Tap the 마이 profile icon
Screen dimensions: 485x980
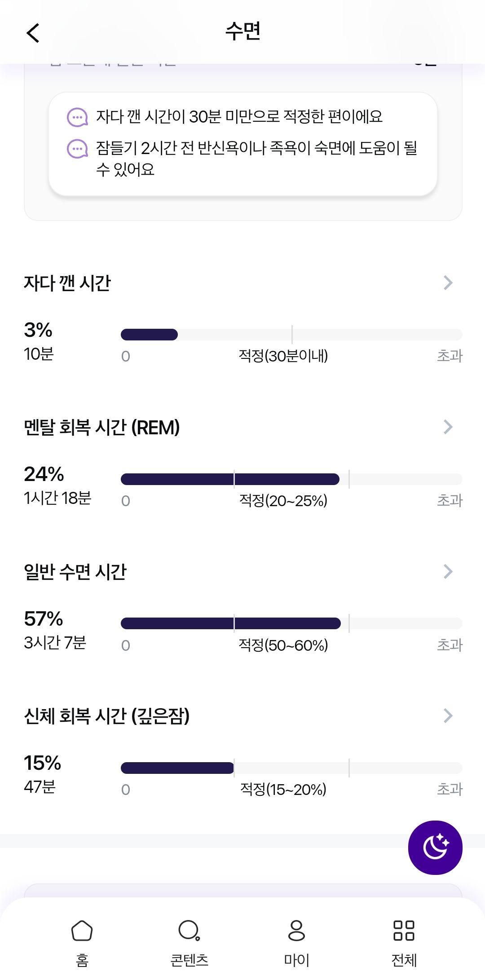(296, 930)
